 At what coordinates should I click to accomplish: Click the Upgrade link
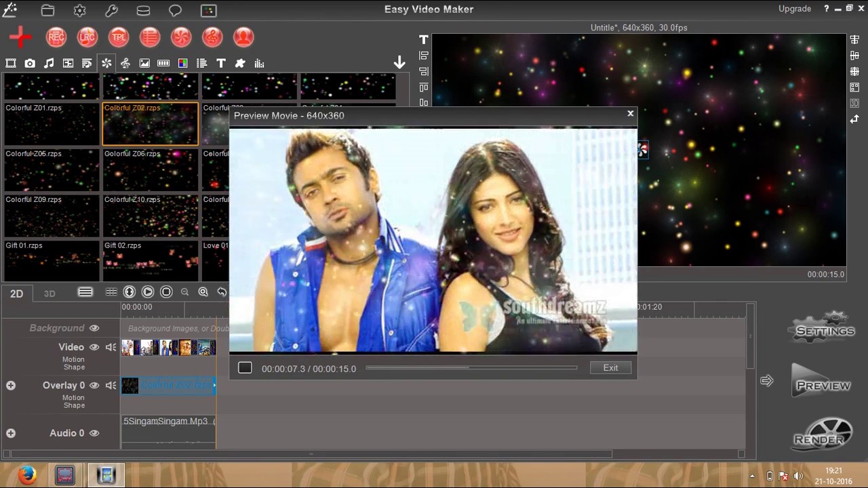[x=795, y=9]
